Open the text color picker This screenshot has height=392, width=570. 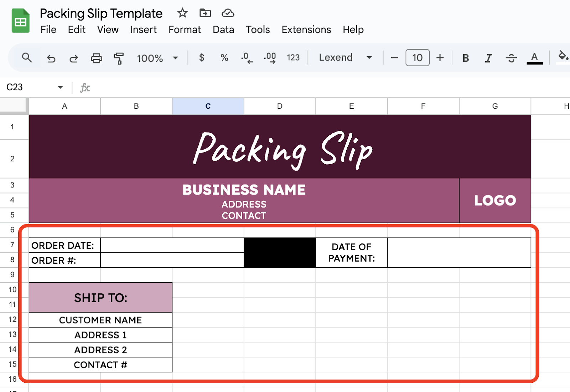(534, 58)
